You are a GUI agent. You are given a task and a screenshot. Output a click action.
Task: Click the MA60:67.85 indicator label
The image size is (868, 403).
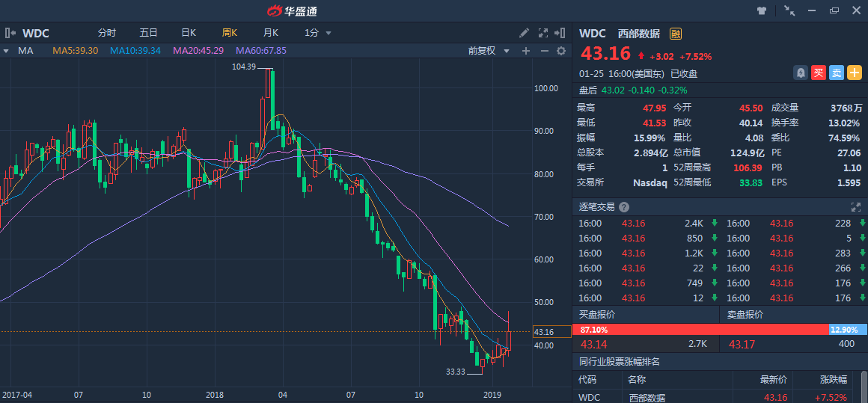(x=261, y=51)
